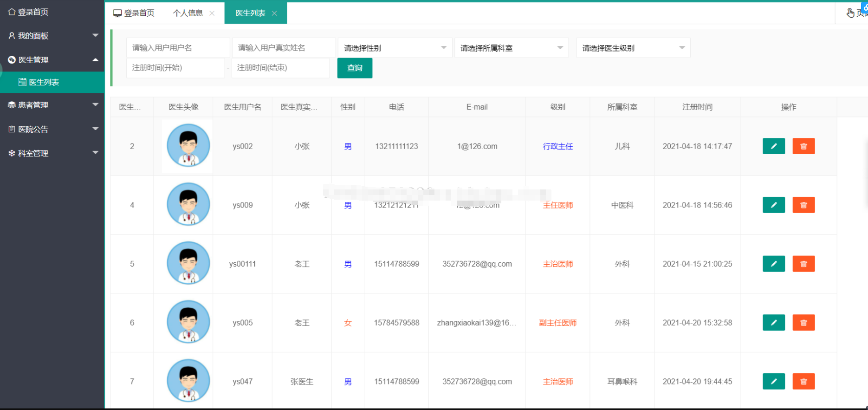Focus the 请输入用户用户名 username field
Image resolution: width=868 pixels, height=410 pixels.
178,48
